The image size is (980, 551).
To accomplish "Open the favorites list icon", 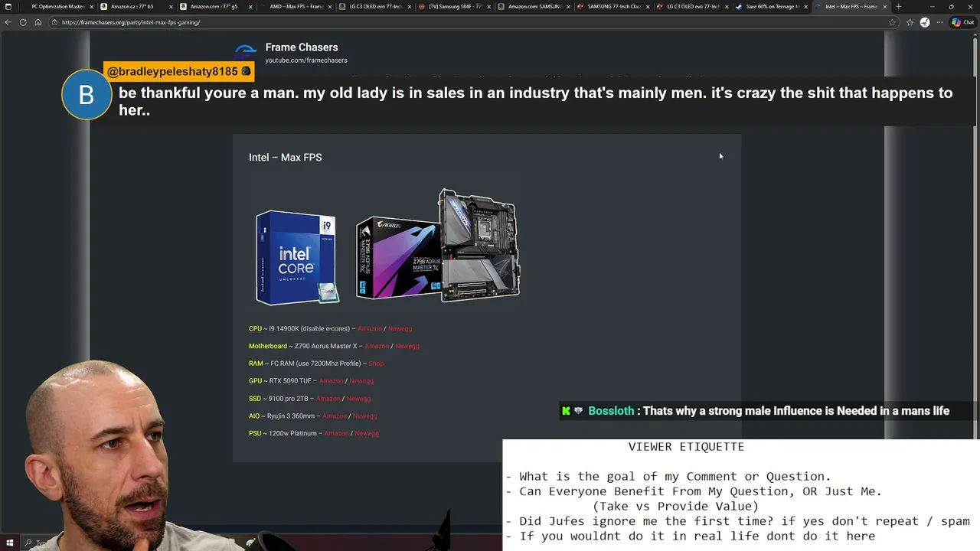I will coord(910,22).
